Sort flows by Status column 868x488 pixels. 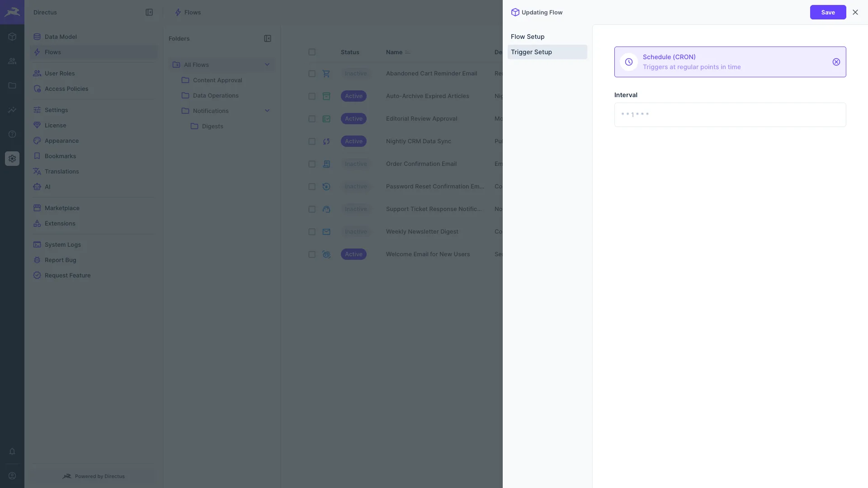350,52
